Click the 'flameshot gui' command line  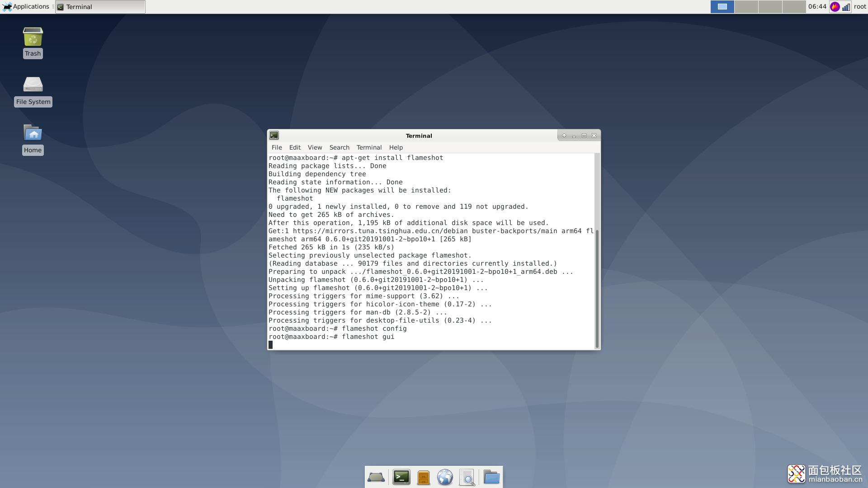(331, 337)
